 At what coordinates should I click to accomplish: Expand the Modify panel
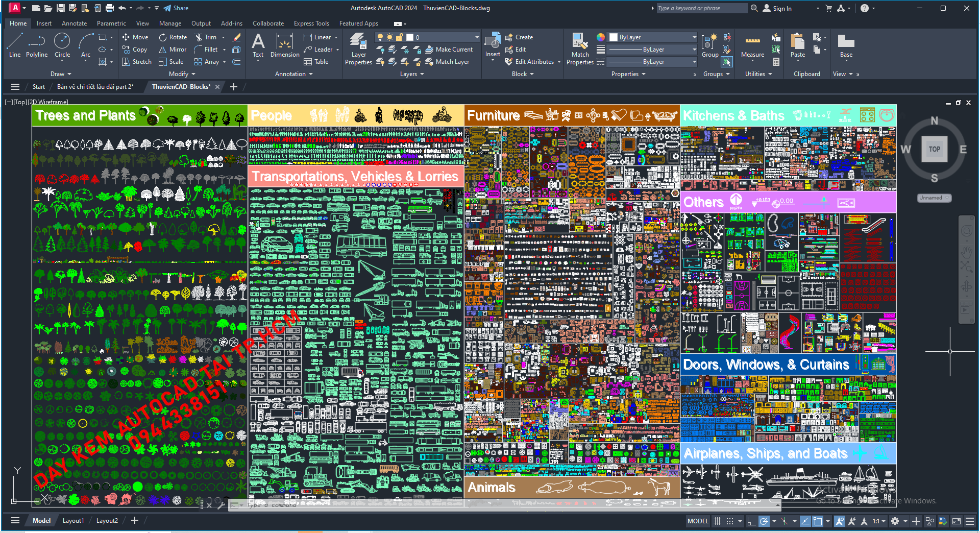coord(182,74)
